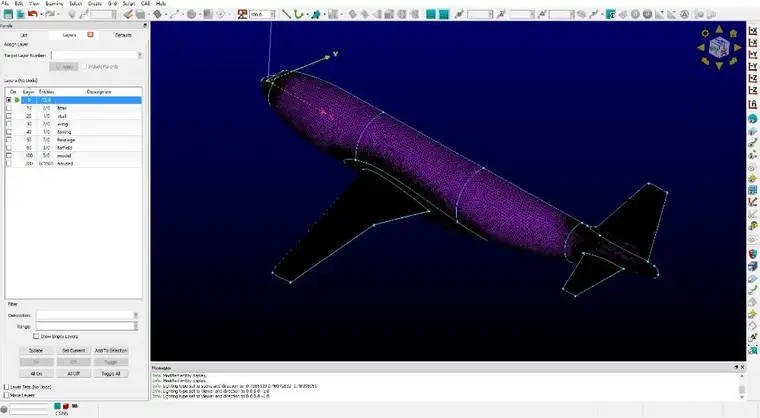Enable the layer 10 checkbox

pos(8,108)
